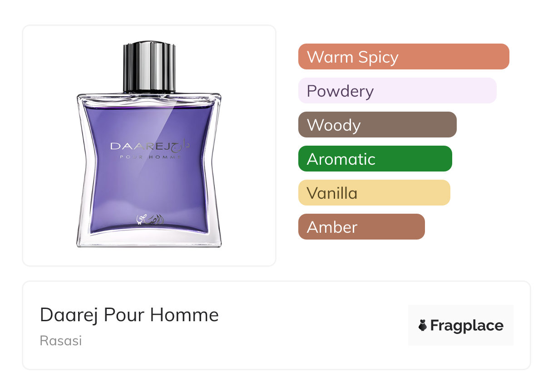The height and width of the screenshot is (392, 553).
Task: Click the Vanilla text label
Action: click(x=332, y=193)
